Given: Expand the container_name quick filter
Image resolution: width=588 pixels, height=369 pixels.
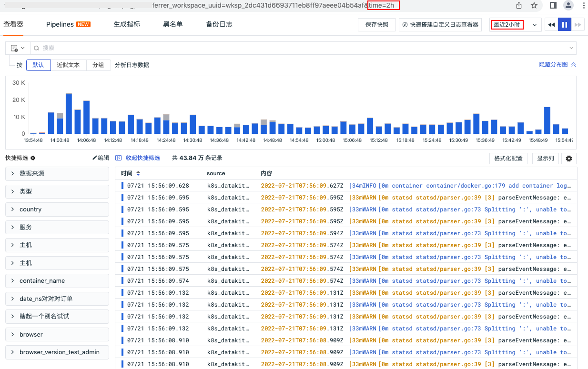Looking at the screenshot, I should (57, 281).
